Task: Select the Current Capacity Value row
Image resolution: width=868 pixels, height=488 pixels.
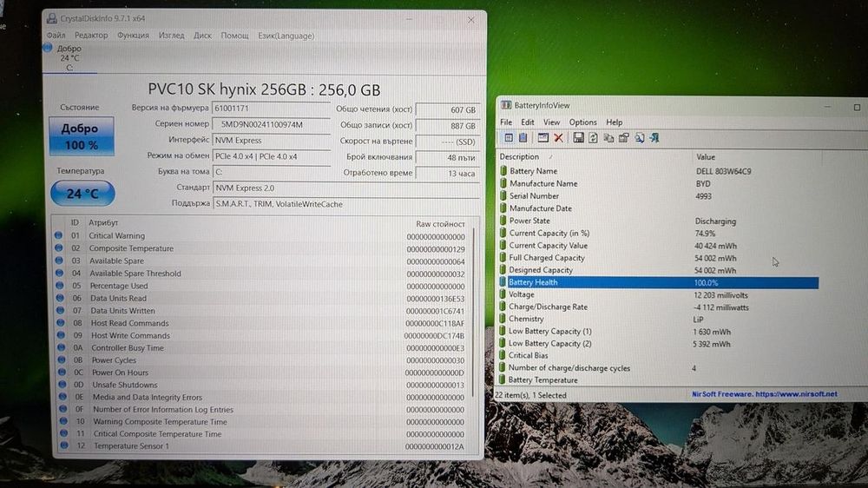Action: (x=659, y=246)
